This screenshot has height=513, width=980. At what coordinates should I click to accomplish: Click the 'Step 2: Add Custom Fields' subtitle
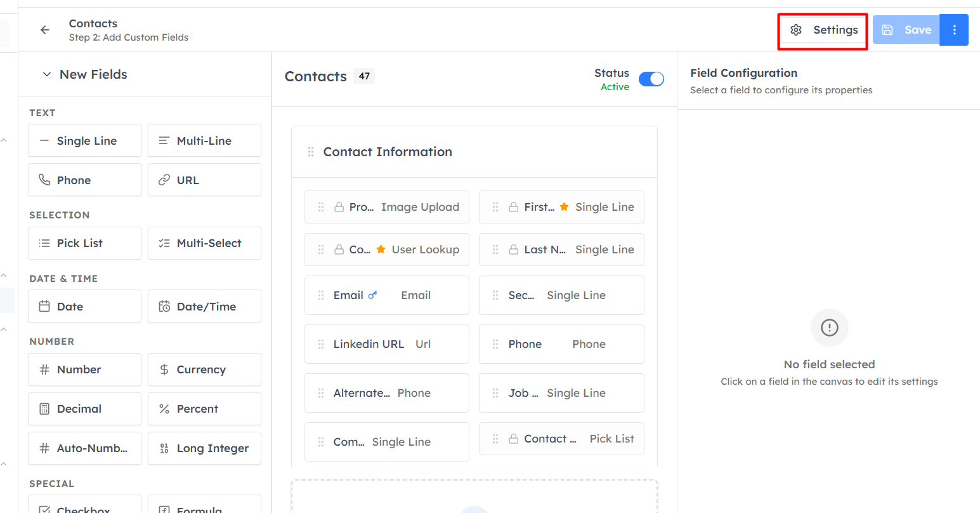[x=129, y=37]
